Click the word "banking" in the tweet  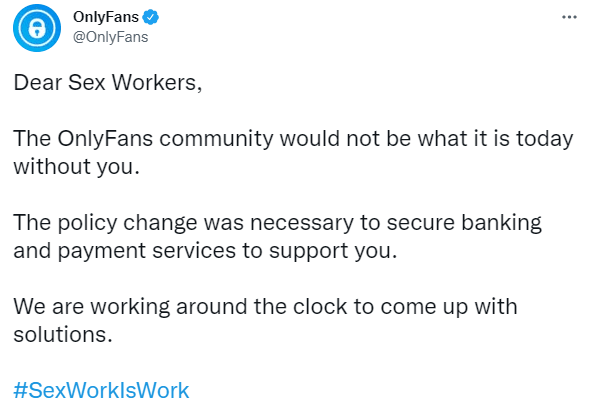[502, 223]
